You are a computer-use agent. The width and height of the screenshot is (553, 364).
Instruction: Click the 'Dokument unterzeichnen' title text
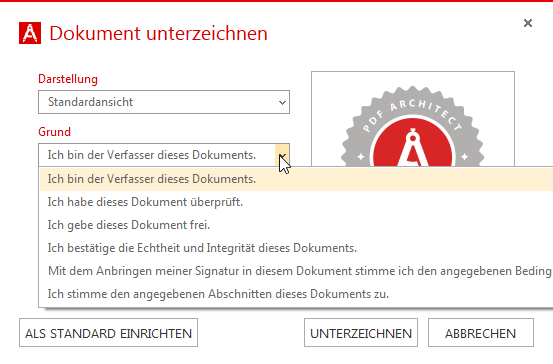[x=158, y=34]
